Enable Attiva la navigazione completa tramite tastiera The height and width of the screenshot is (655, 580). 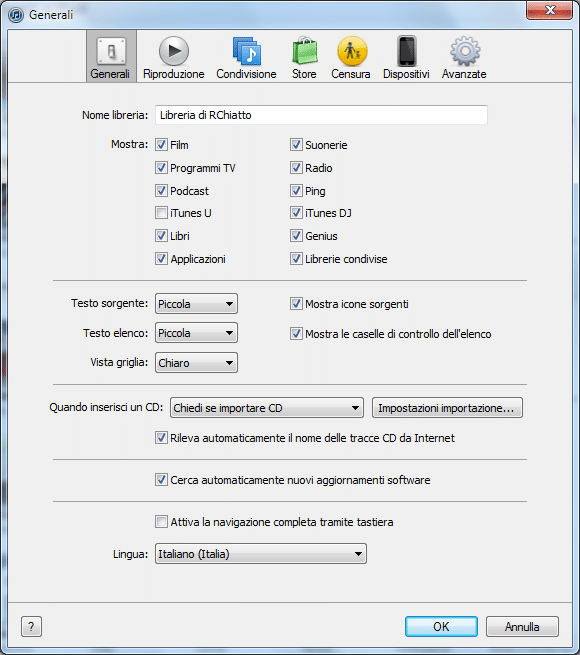161,522
